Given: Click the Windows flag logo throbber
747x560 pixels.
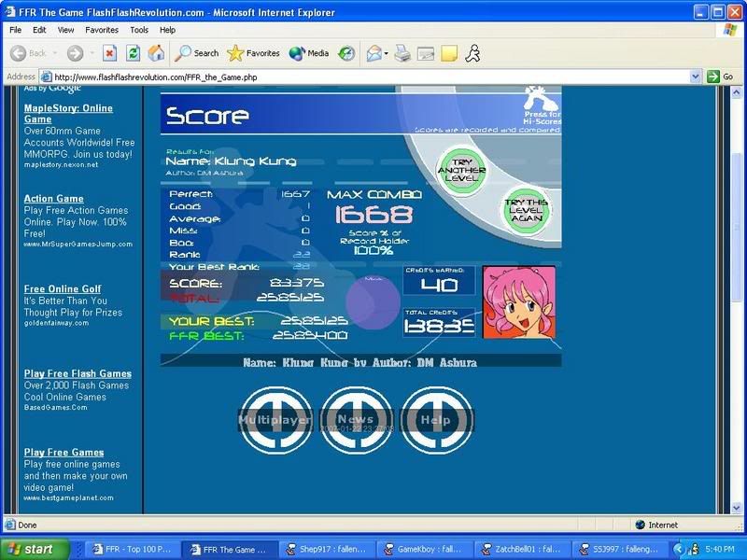Looking at the screenshot, I should pos(729,30).
